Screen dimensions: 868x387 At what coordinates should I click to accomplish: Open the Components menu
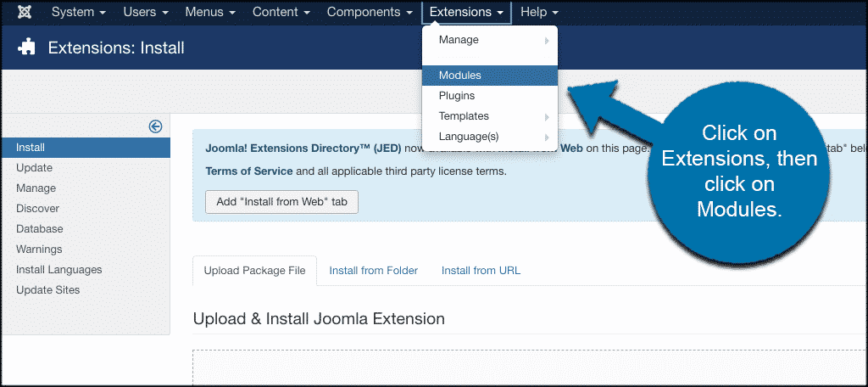click(x=370, y=12)
